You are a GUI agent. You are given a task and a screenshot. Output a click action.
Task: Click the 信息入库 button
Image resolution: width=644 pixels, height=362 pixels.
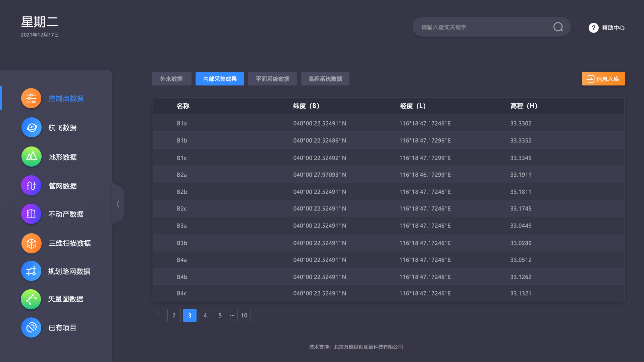[x=603, y=79]
